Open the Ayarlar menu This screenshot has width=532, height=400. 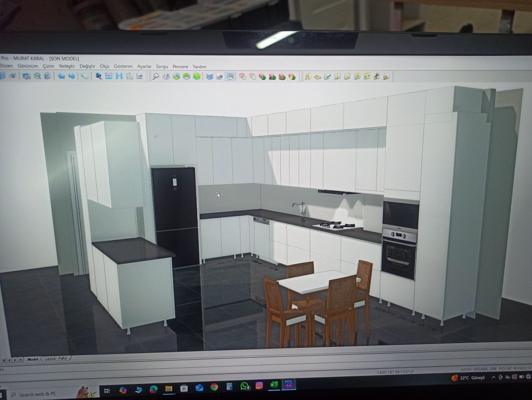coord(144,67)
